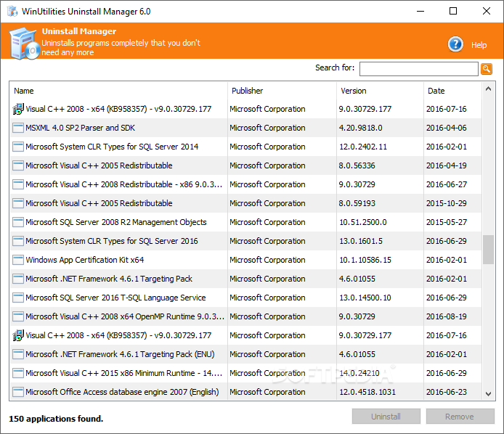Click icon of SQL Server 2008 R2 Management Objects

(x=18, y=222)
